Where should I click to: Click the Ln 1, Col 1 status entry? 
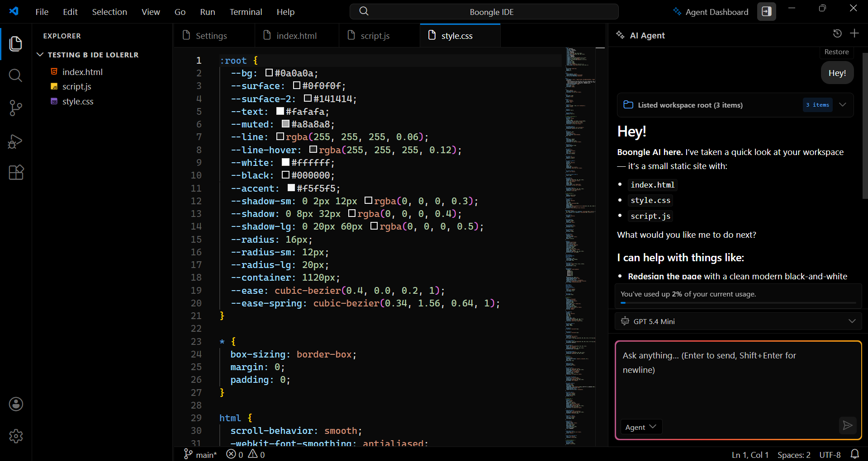[x=750, y=455]
